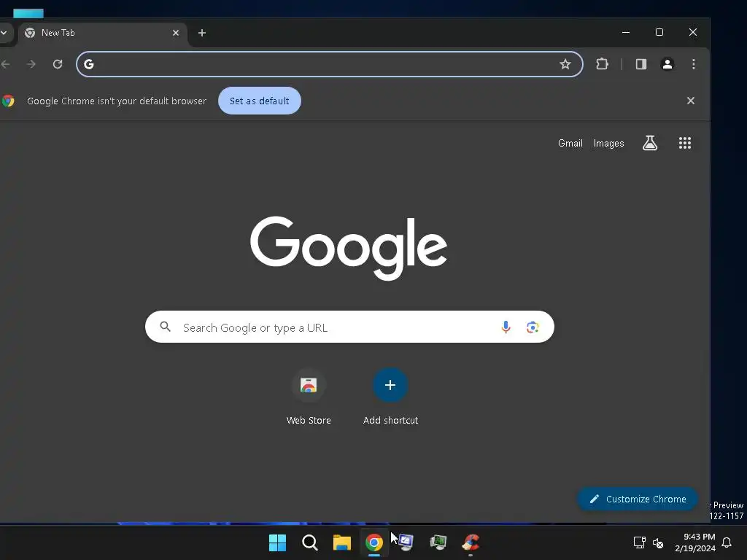
Task: Select the New Tab tab
Action: click(x=102, y=33)
